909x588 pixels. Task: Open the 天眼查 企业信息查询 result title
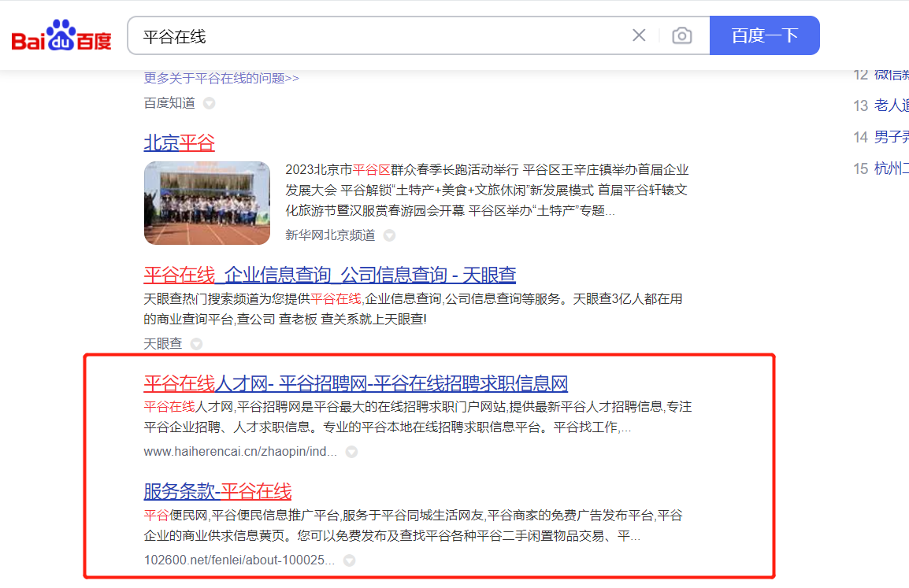pos(330,275)
